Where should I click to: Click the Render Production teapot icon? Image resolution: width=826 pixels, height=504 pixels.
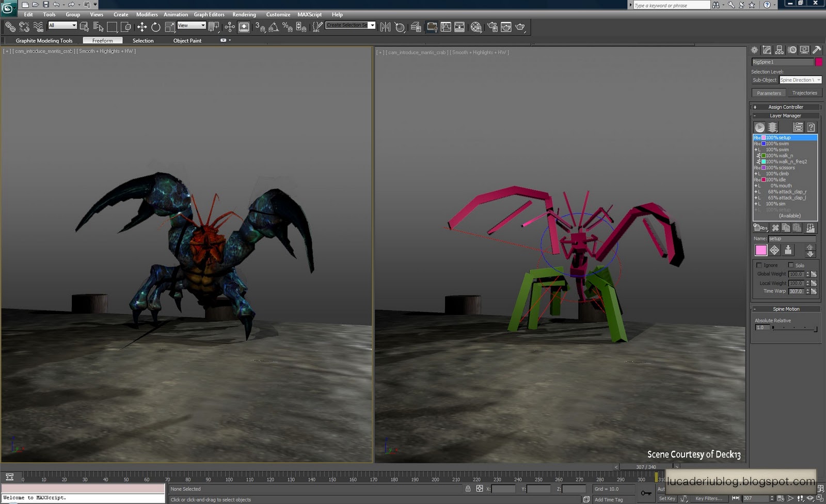tap(520, 27)
